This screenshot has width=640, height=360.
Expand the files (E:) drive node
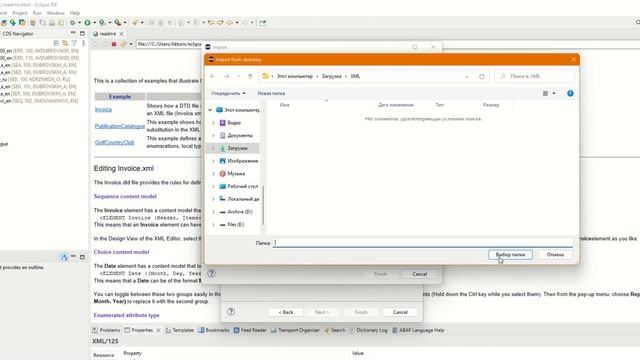tap(213, 224)
